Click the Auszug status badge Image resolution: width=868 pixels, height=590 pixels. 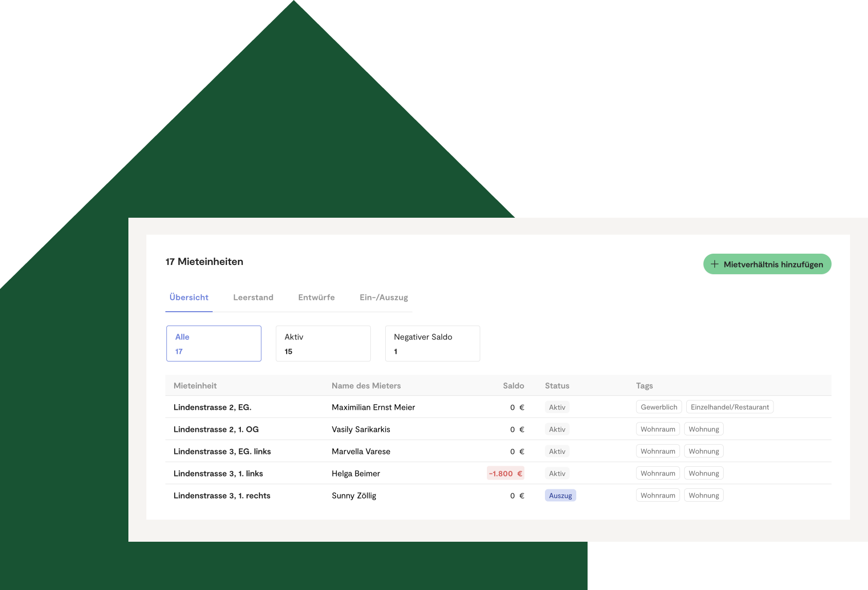tap(560, 496)
